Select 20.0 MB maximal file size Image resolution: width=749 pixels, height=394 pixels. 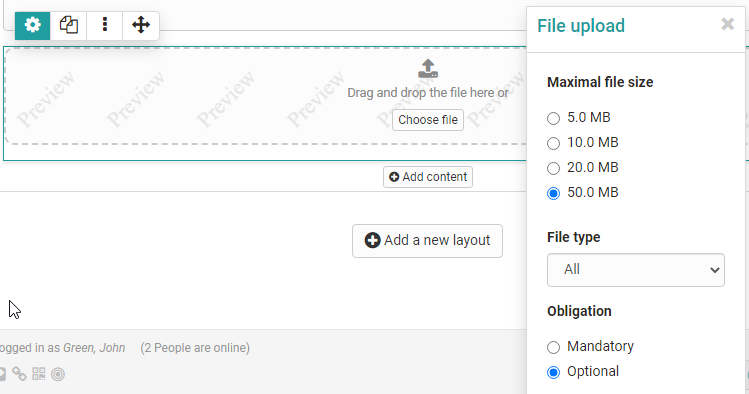tap(553, 168)
